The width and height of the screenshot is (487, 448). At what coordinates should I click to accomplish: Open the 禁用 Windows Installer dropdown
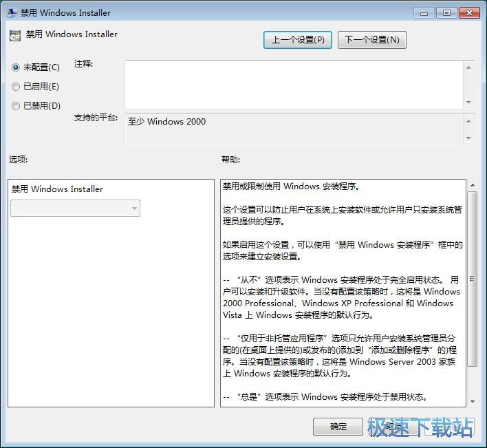[x=75, y=208]
